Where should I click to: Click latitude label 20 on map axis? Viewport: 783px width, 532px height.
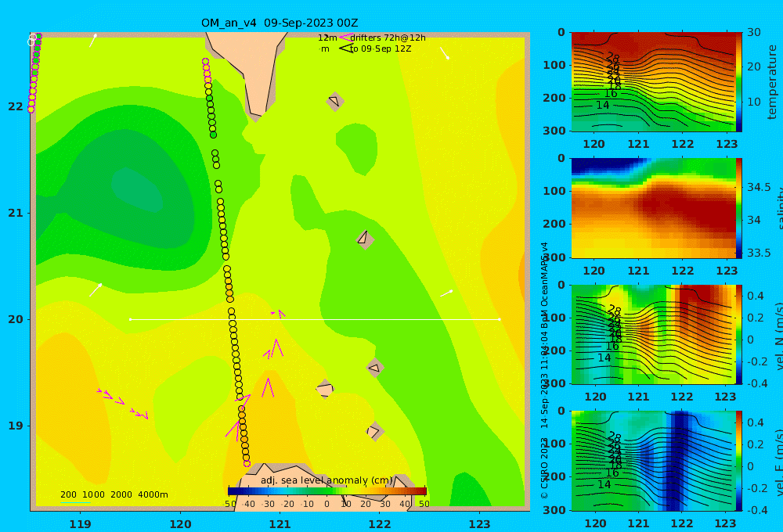tap(16, 319)
